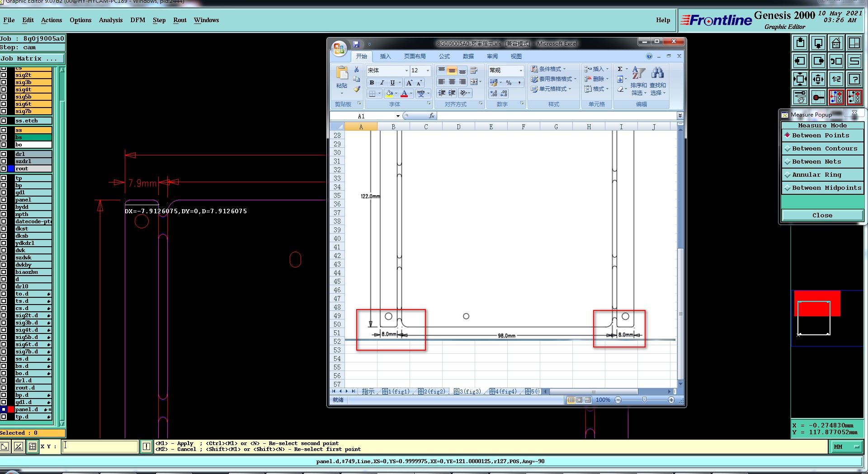The image size is (868, 474).
Task: Click the Job Matrix button
Action: click(x=32, y=58)
